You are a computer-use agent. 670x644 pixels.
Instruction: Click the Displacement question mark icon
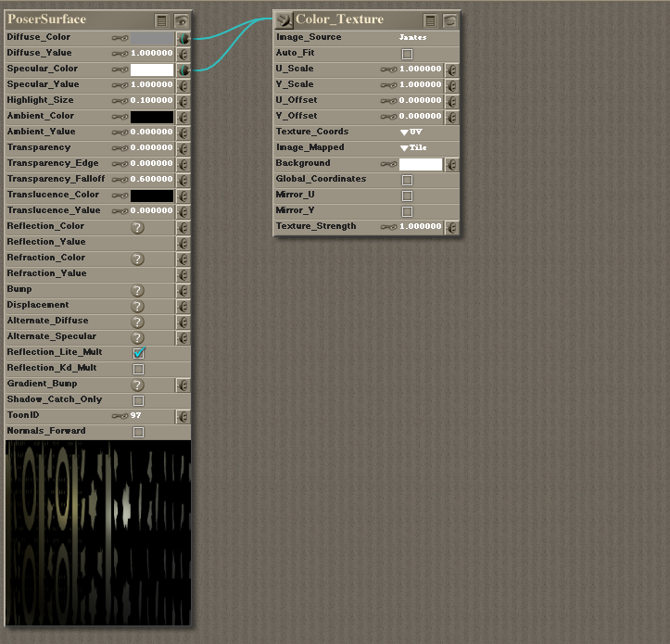(x=137, y=306)
